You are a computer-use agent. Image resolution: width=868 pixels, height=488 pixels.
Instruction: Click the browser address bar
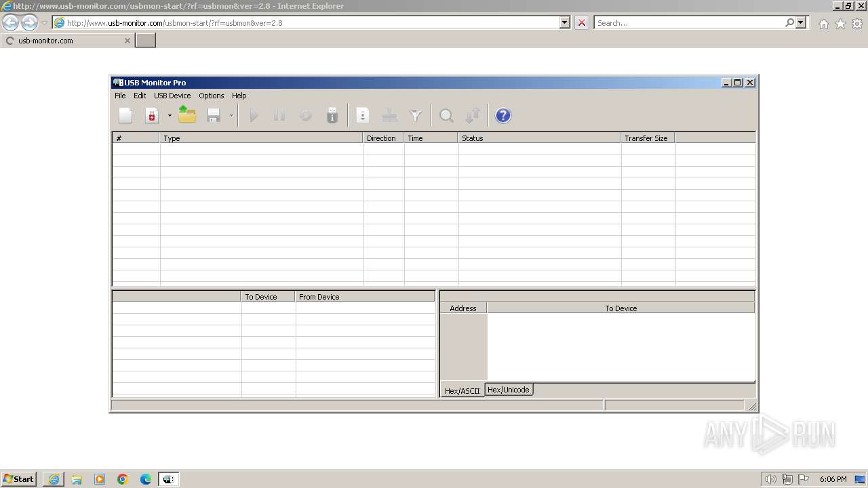point(307,22)
